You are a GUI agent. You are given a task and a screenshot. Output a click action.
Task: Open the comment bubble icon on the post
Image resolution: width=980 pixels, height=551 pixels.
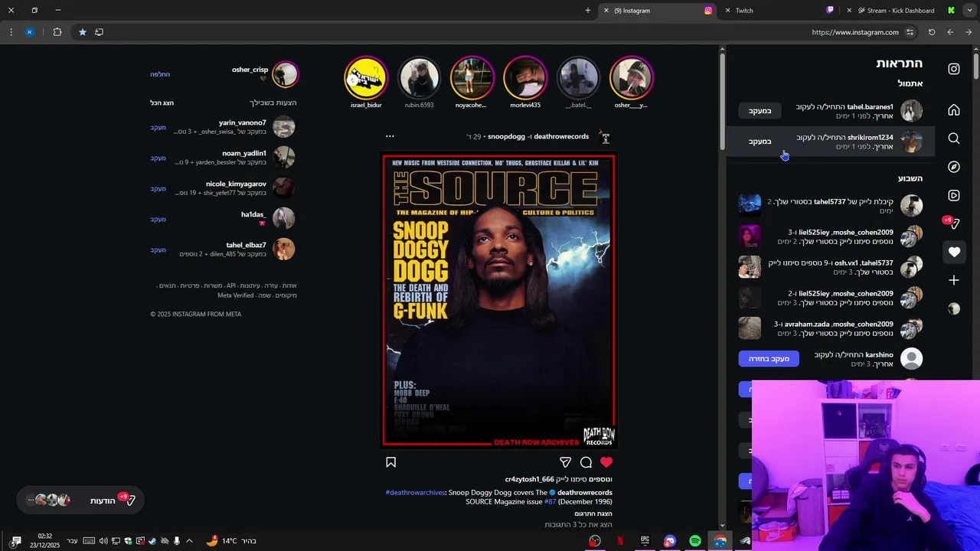pos(586,462)
